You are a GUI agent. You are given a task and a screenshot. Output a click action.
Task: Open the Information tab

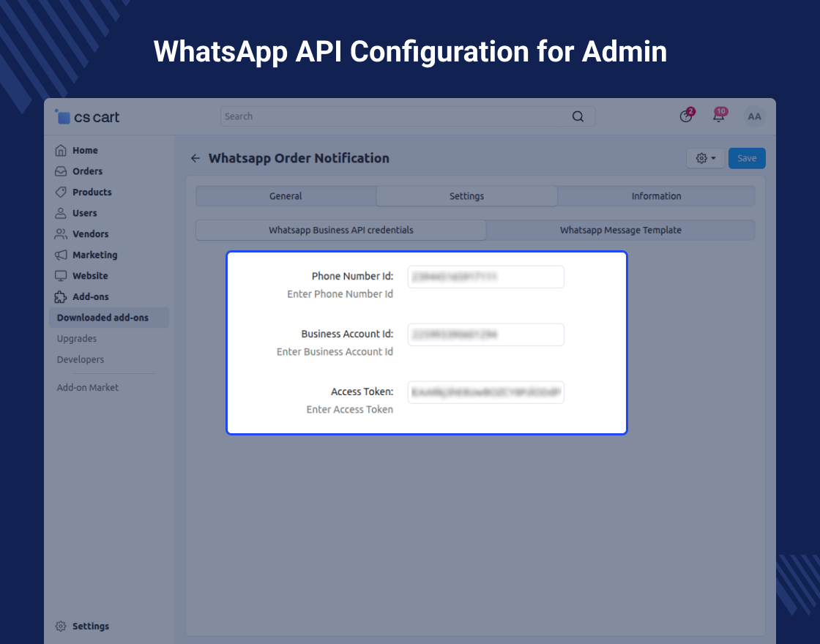pyautogui.click(x=656, y=196)
